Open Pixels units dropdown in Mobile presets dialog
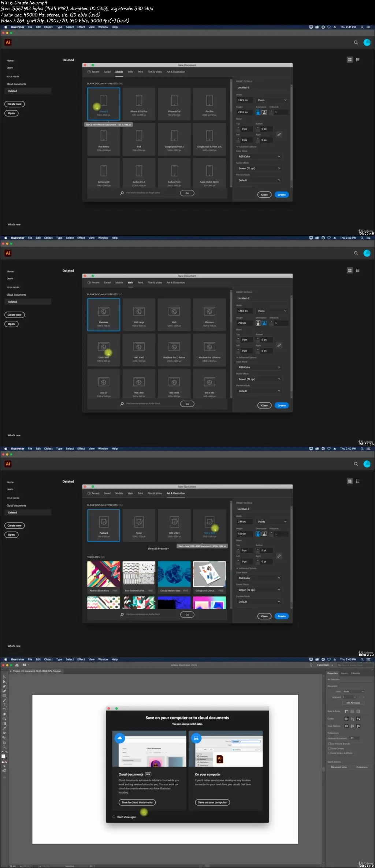Viewport: 375px width, 868px height. pos(272,100)
